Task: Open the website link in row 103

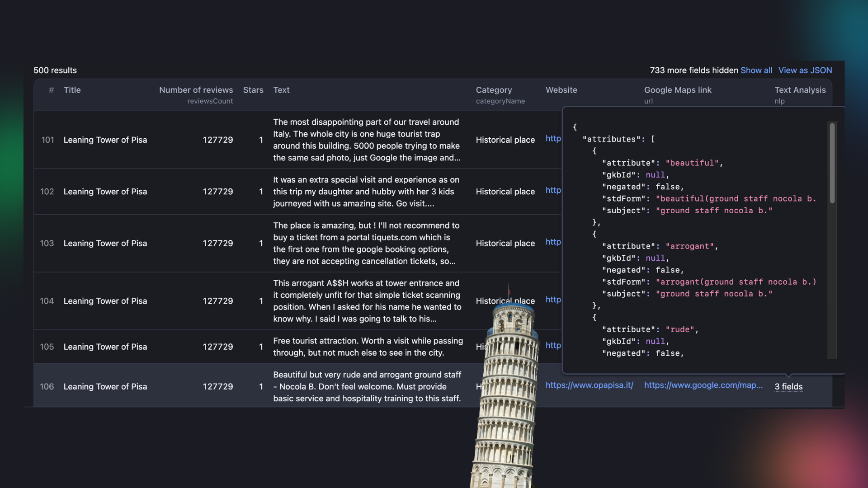Action: (x=553, y=242)
